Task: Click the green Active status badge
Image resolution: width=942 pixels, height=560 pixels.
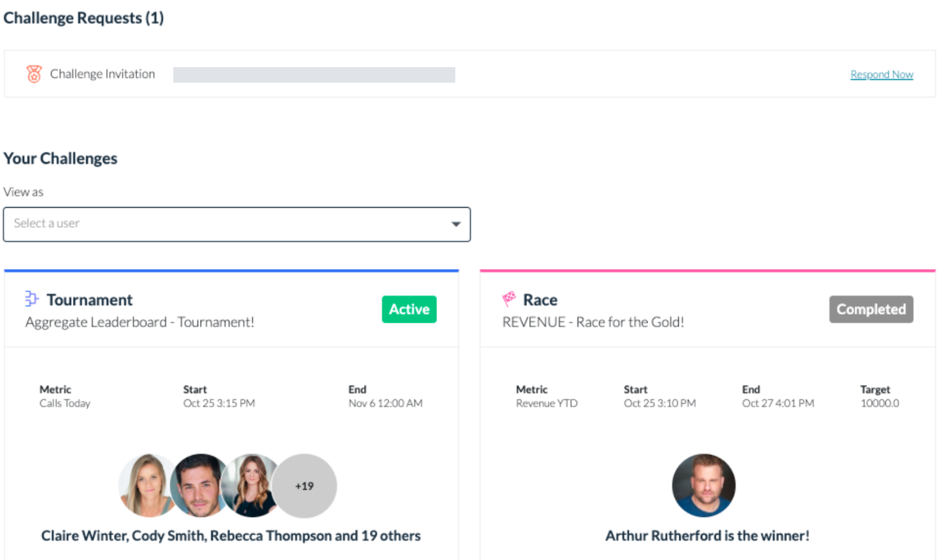Action: click(x=409, y=309)
